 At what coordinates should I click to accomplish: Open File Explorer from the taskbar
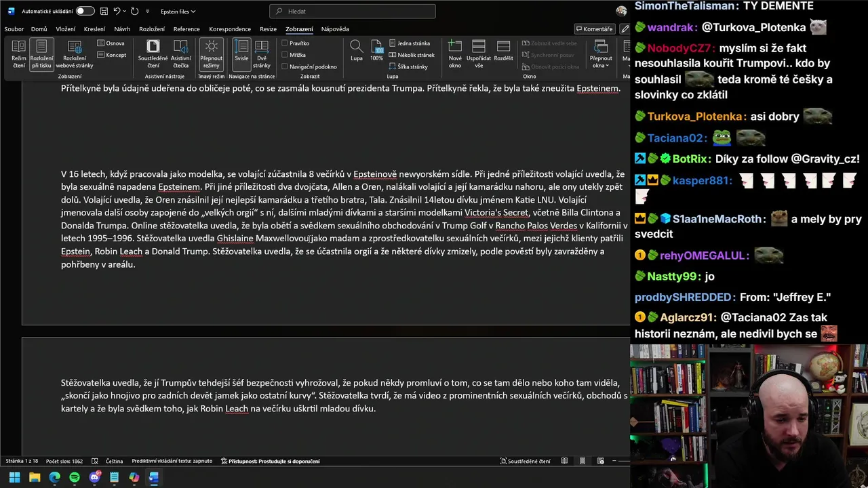click(x=35, y=477)
